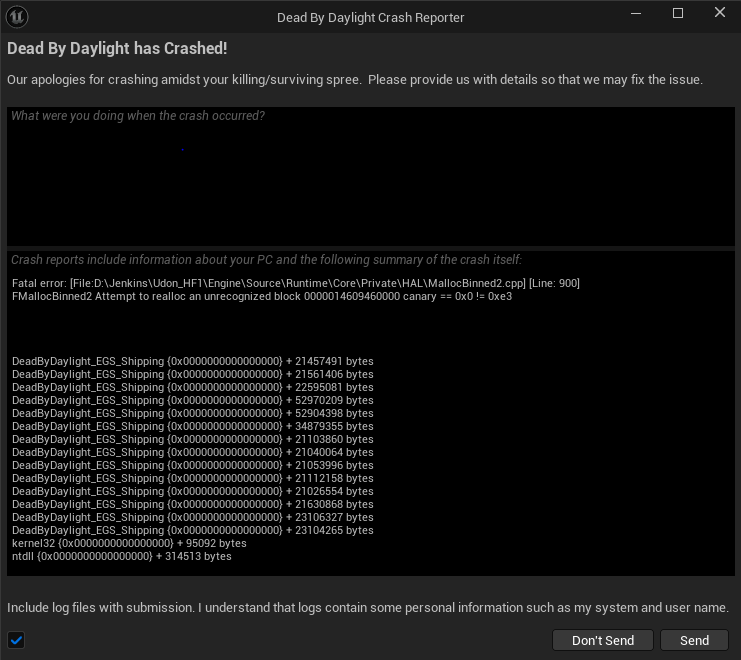The image size is (741, 660).
Task: Click the Send button
Action: [x=694, y=640]
